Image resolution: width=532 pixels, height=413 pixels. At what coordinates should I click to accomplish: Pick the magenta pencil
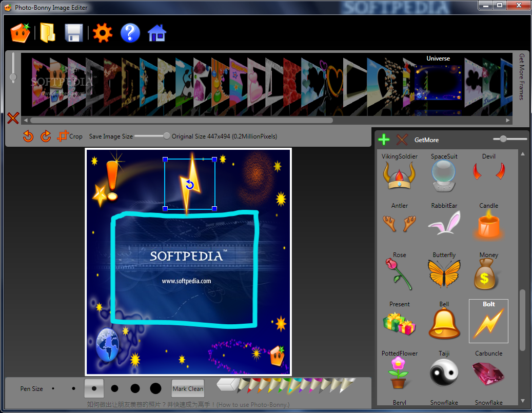coord(315,385)
